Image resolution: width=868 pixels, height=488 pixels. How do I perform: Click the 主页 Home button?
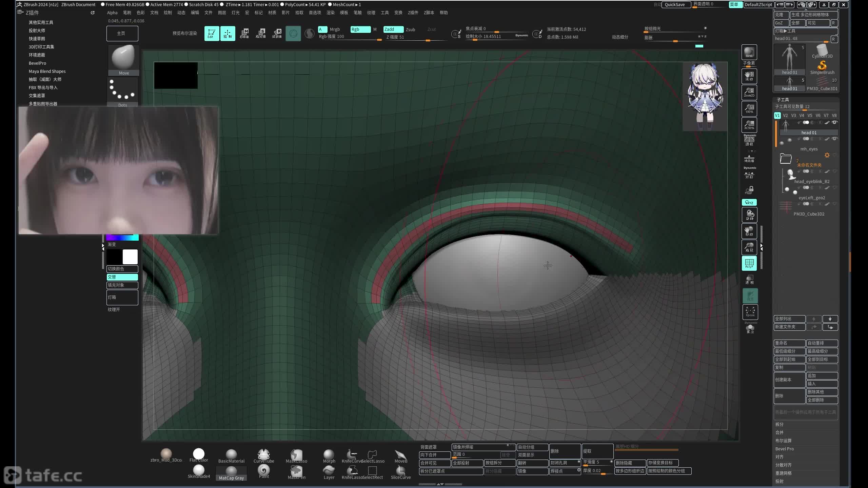point(122,33)
